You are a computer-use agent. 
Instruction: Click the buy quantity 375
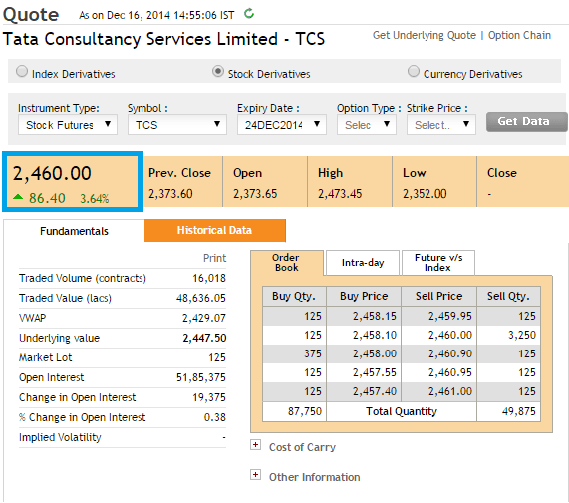point(313,354)
